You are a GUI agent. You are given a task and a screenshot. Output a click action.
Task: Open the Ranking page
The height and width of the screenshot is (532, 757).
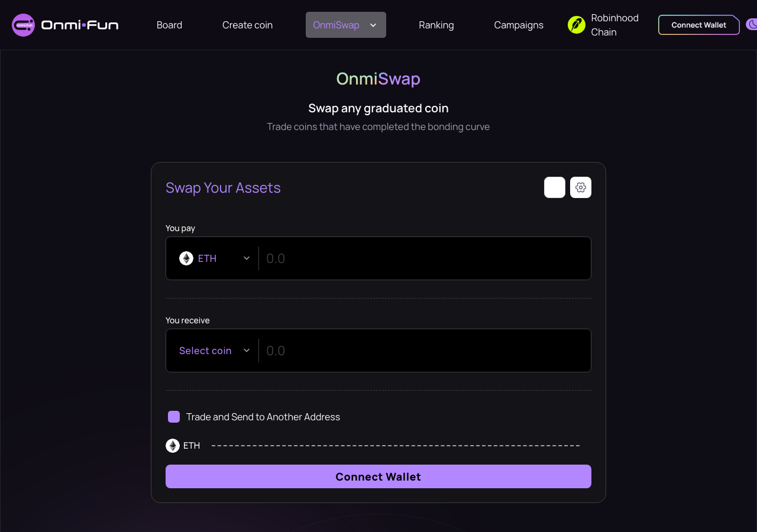(436, 25)
